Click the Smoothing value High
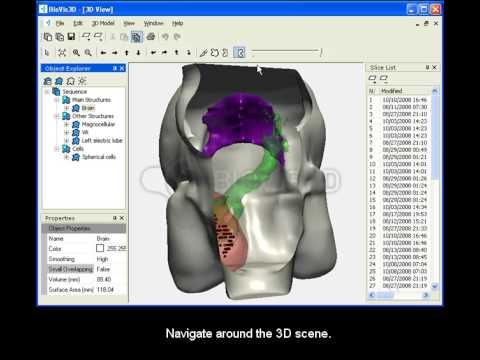This screenshot has height=360, width=480. (102, 259)
